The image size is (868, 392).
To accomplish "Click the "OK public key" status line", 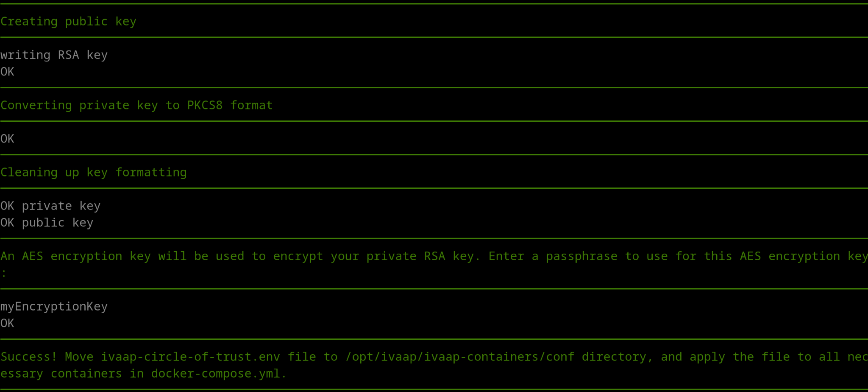I will pos(47,223).
